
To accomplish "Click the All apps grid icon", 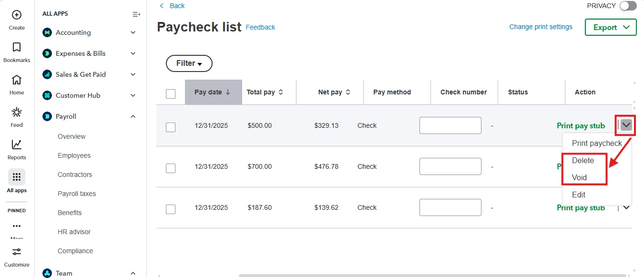I will pos(17,177).
